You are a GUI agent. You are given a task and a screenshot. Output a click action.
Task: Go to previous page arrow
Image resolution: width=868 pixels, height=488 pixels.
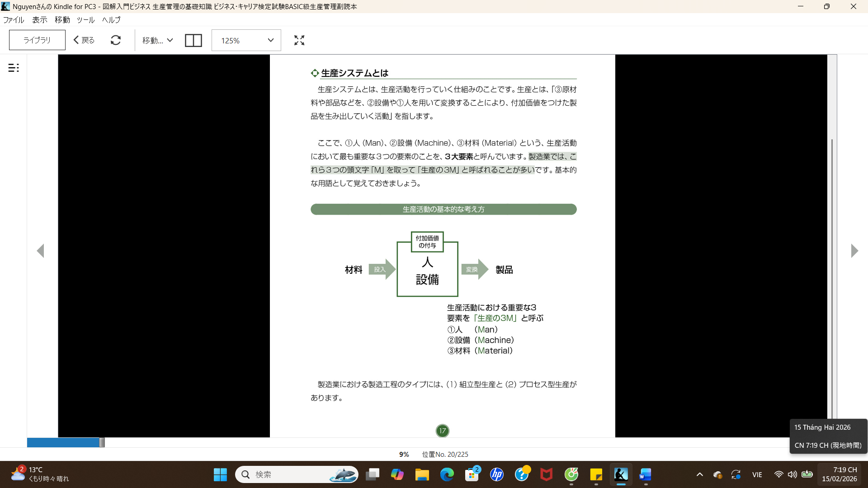[x=40, y=251]
